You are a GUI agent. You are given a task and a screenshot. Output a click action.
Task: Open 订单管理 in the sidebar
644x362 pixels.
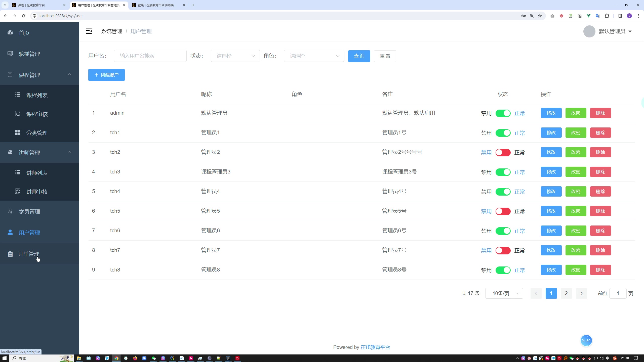(39, 254)
